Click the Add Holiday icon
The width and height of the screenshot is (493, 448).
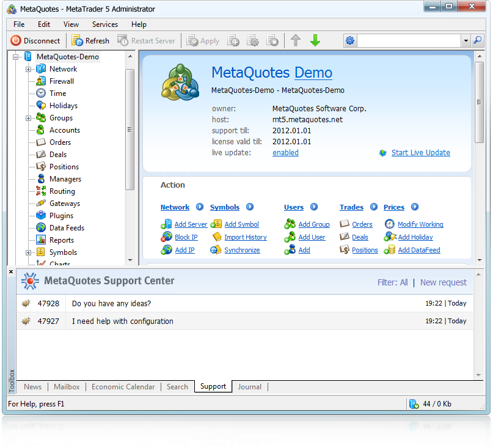point(390,237)
